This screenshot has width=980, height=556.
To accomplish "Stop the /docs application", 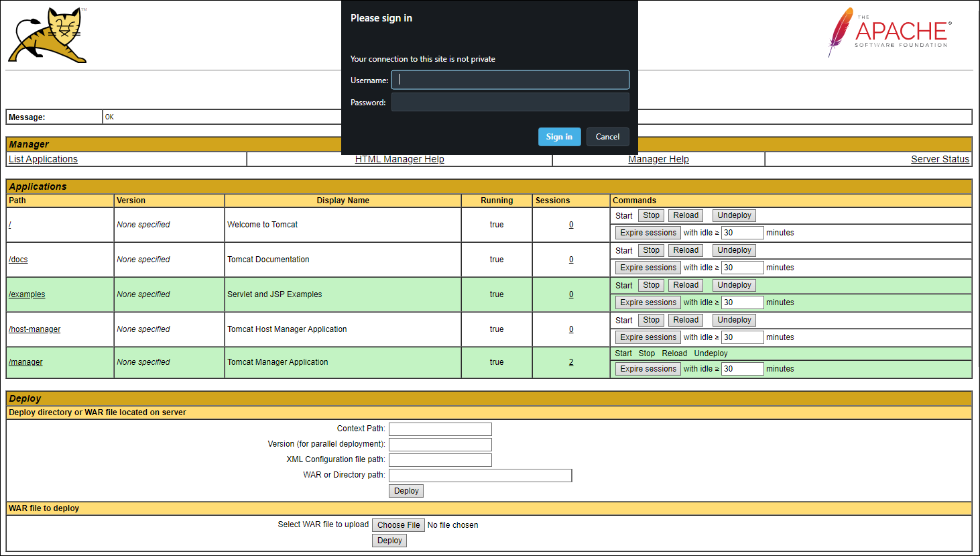I will click(652, 250).
